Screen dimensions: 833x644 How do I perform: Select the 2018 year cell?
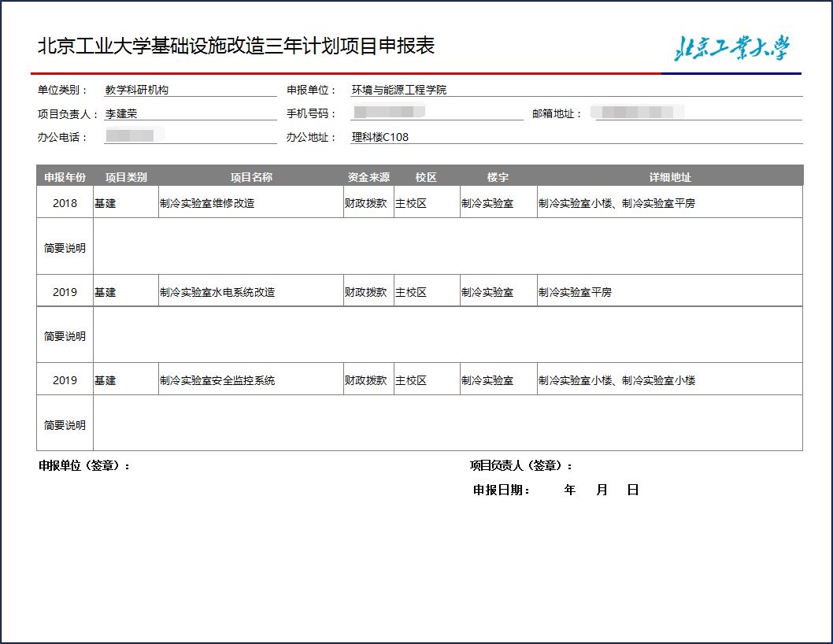pos(65,203)
